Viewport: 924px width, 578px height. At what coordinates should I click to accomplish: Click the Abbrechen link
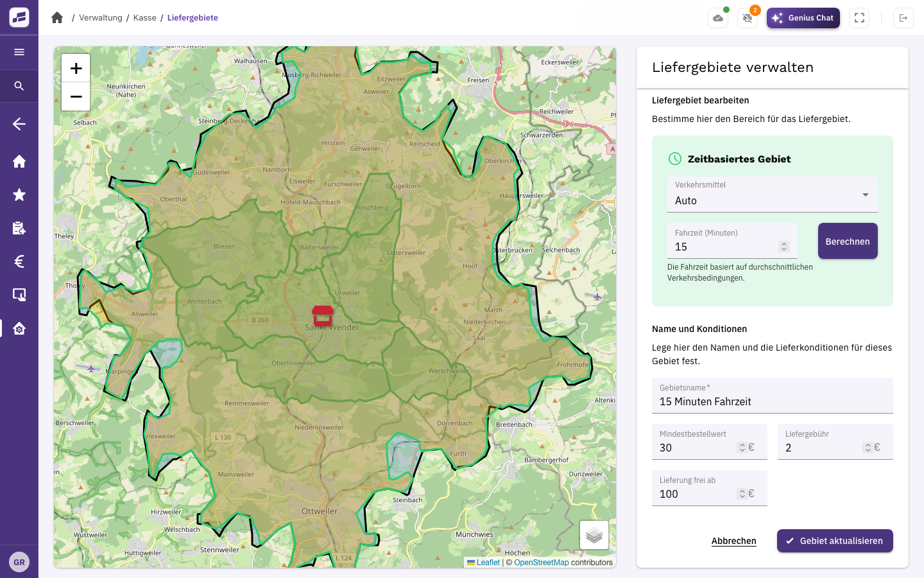(x=734, y=541)
